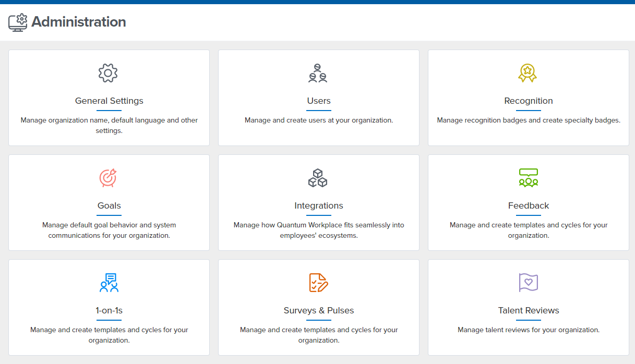This screenshot has width=635, height=364.
Task: Click text "Manage default goal behavior and system communications"
Action: (x=109, y=230)
